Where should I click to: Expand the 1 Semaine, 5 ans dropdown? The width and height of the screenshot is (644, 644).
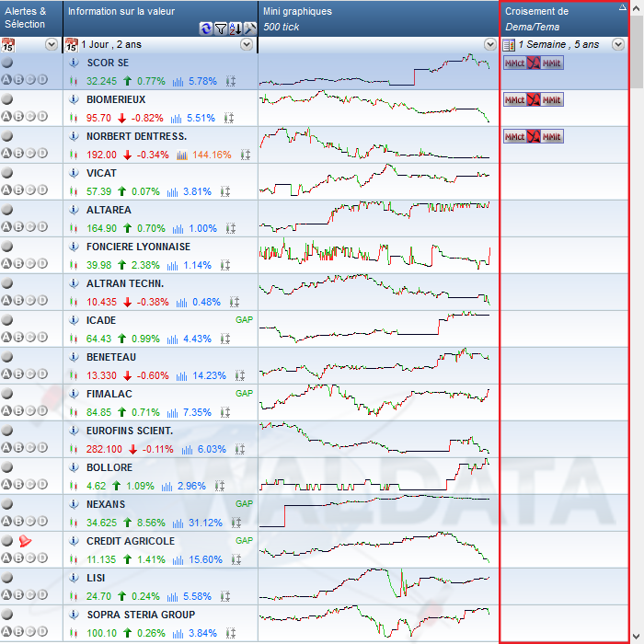[618, 44]
